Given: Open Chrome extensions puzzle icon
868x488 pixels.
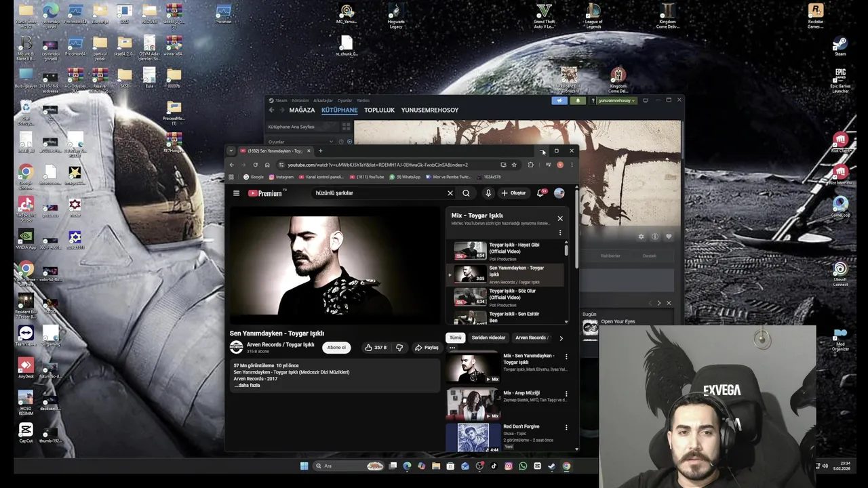Looking at the screenshot, I should coord(531,165).
